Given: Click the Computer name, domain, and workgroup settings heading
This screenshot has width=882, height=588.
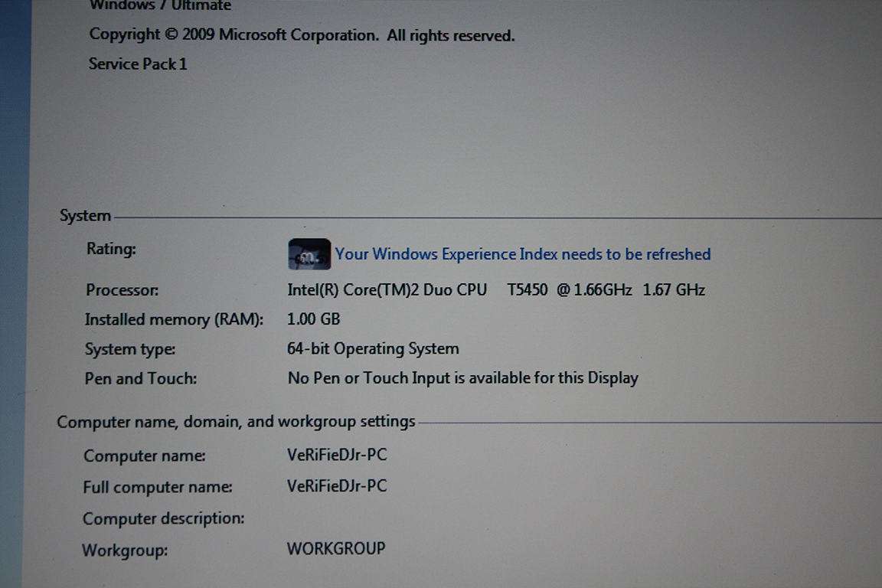Looking at the screenshot, I should tap(237, 421).
